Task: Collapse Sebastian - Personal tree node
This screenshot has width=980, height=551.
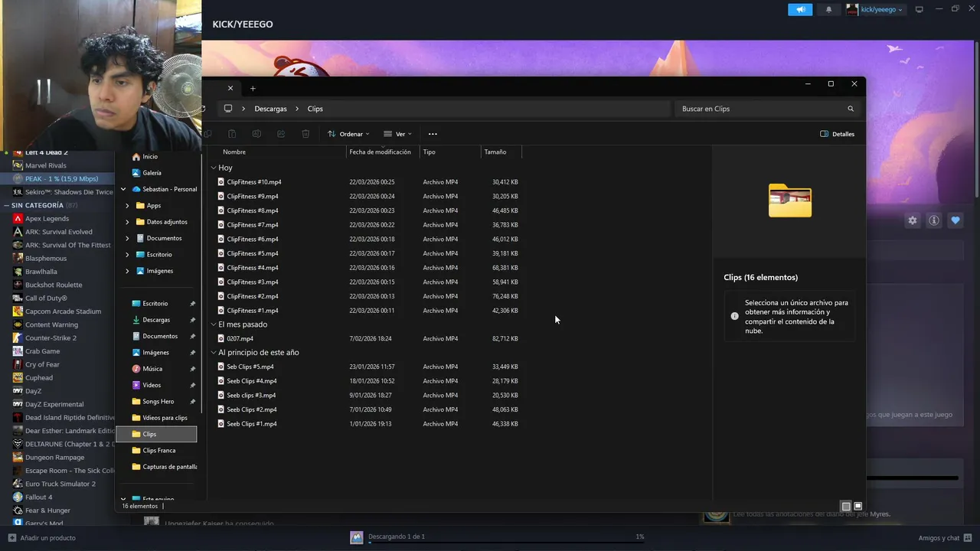Action: [123, 189]
